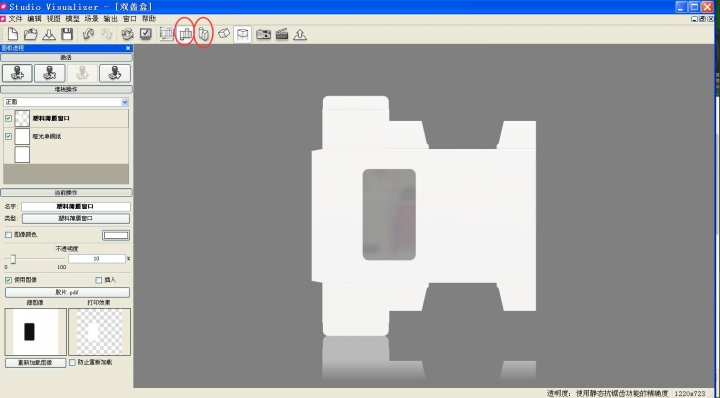This screenshot has width=720, height=398.
Task: Click the 胶片.pdf file button
Action: point(68,292)
